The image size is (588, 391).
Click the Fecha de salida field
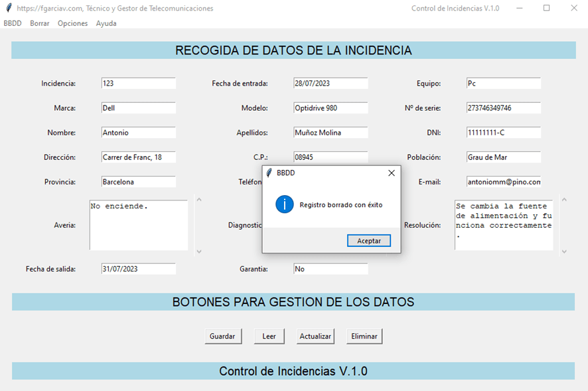(138, 269)
